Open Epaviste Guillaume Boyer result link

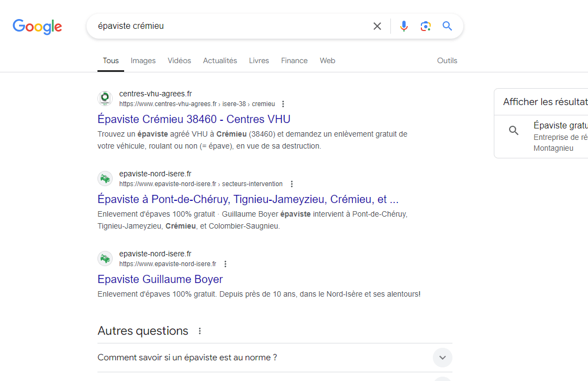160,279
